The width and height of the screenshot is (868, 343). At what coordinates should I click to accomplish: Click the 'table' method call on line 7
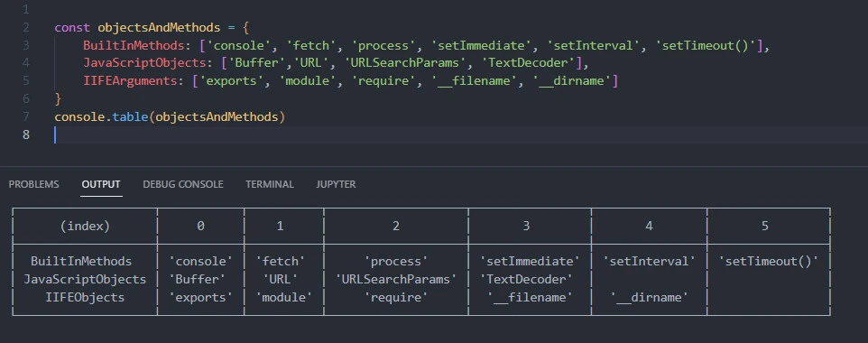130,117
